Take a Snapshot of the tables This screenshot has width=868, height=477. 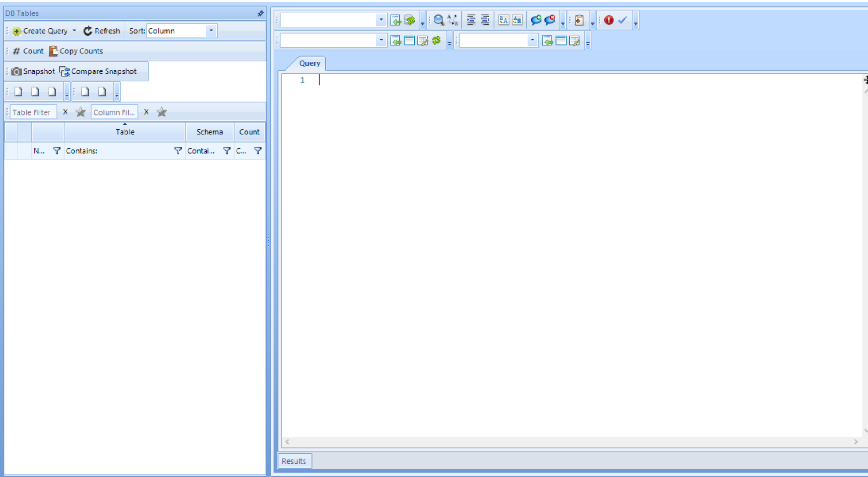pyautogui.click(x=33, y=71)
